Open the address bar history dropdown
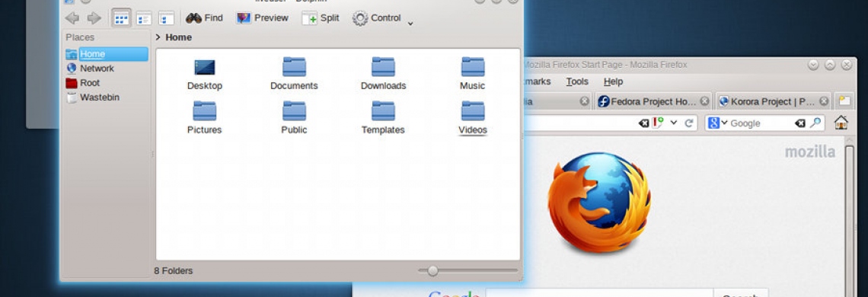 tap(674, 123)
